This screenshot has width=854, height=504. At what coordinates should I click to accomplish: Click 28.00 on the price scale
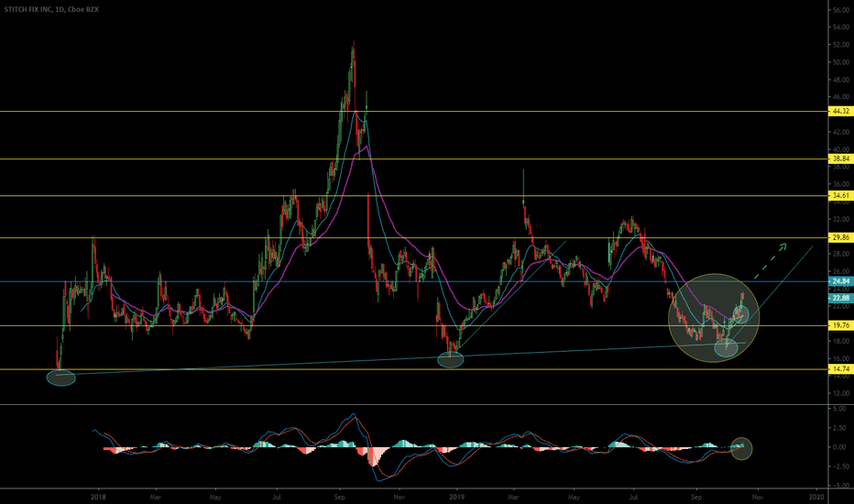840,254
